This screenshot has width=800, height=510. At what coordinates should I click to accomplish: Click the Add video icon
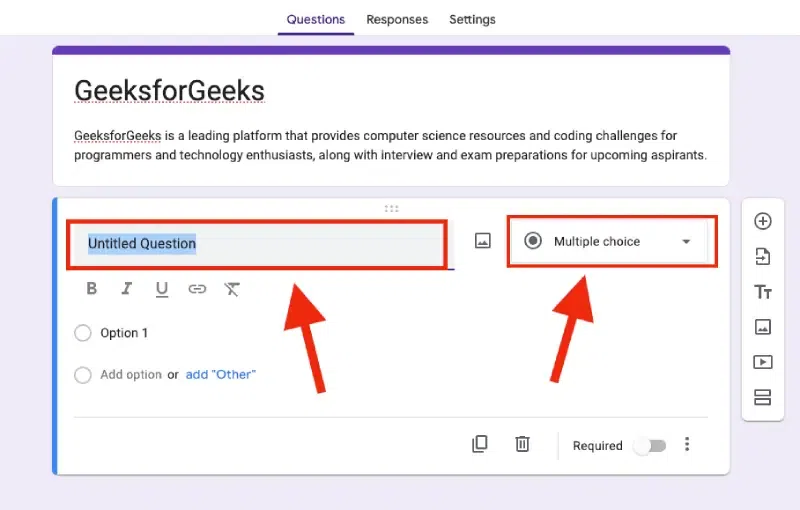[763, 362]
